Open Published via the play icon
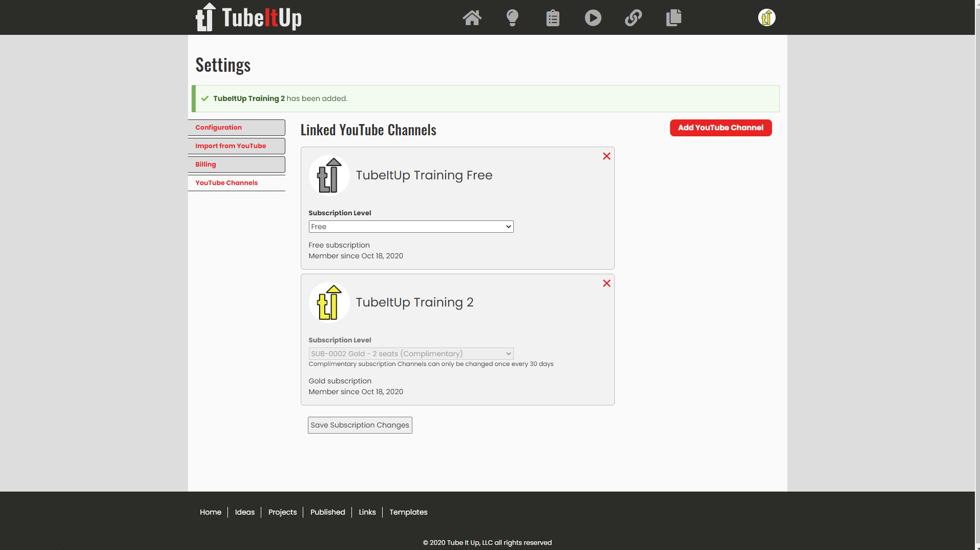 pos(593,17)
